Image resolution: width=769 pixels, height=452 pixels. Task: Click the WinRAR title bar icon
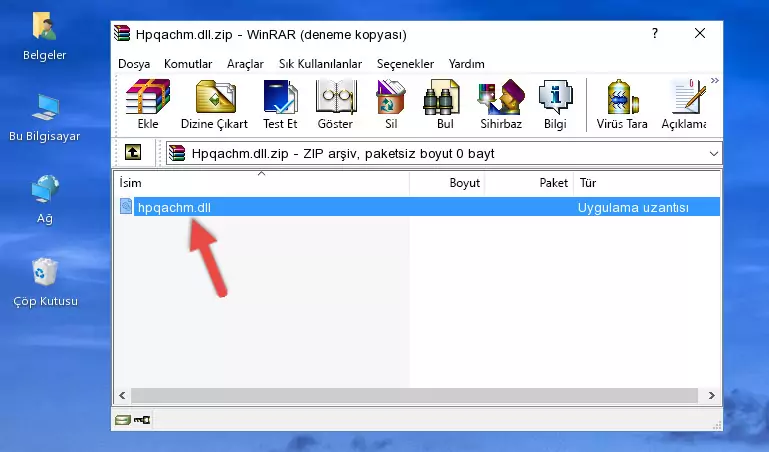tap(122, 33)
